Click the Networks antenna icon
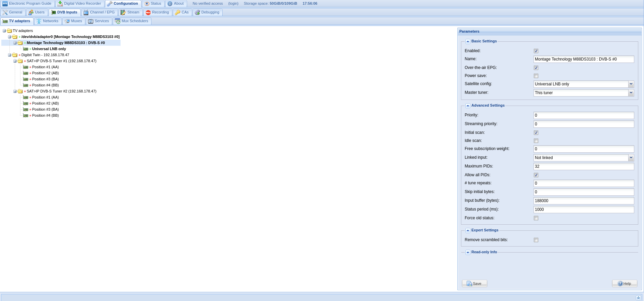The width and height of the screenshot is (644, 301). [x=39, y=21]
